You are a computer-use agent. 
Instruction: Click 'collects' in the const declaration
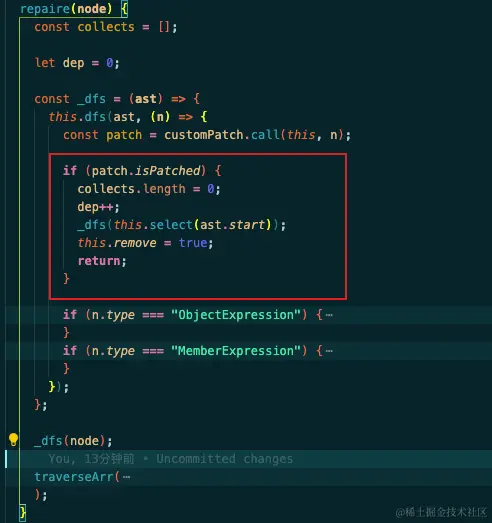point(106,27)
